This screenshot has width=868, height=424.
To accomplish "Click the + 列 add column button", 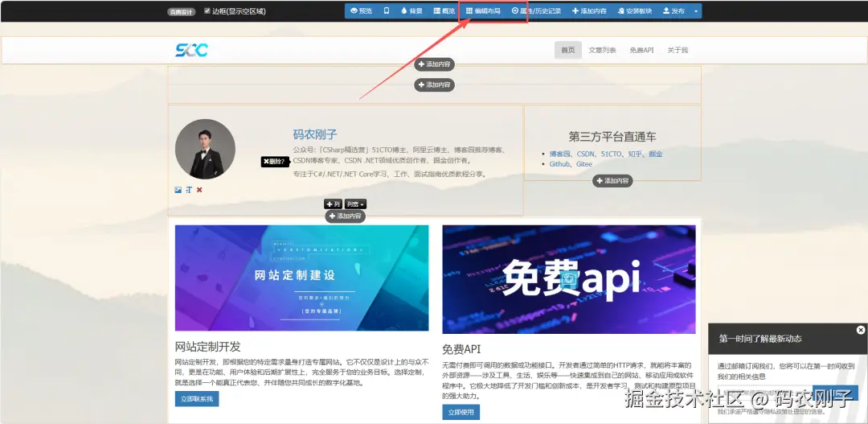I will pyautogui.click(x=334, y=204).
